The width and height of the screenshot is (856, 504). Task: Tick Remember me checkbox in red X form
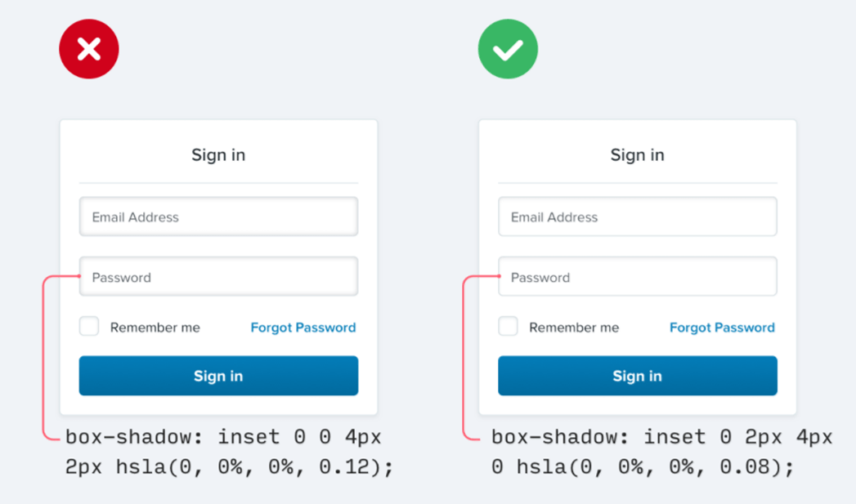(89, 327)
